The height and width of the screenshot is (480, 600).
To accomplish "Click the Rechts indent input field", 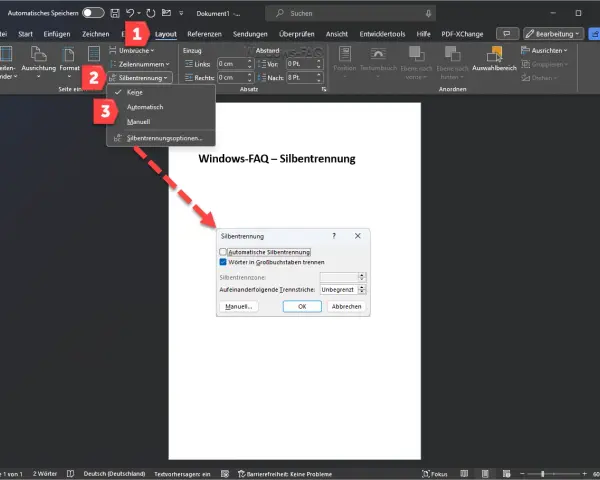I will 232,78.
